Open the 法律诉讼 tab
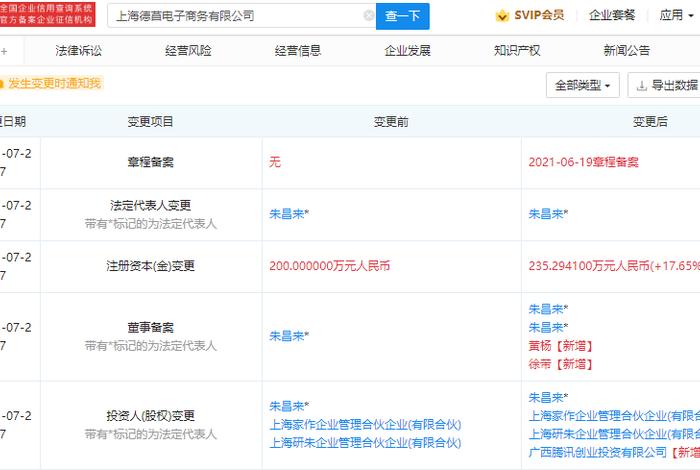This screenshot has width=700, height=470. click(79, 51)
